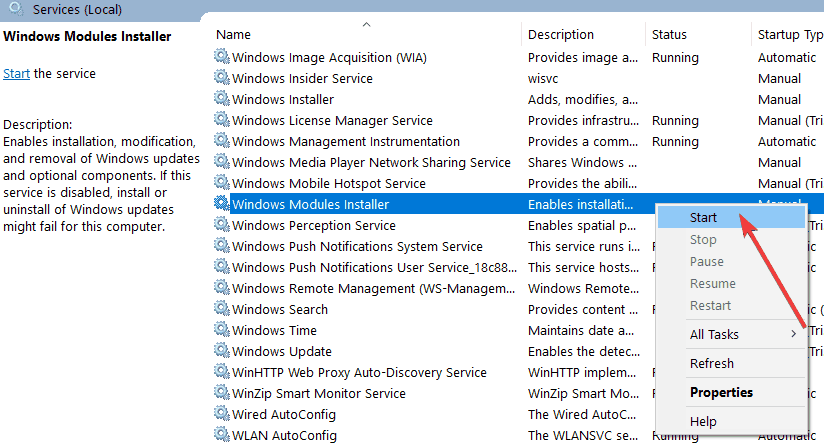Select the Windows Mobile Hotspot Service name
The width and height of the screenshot is (824, 447).
(328, 183)
